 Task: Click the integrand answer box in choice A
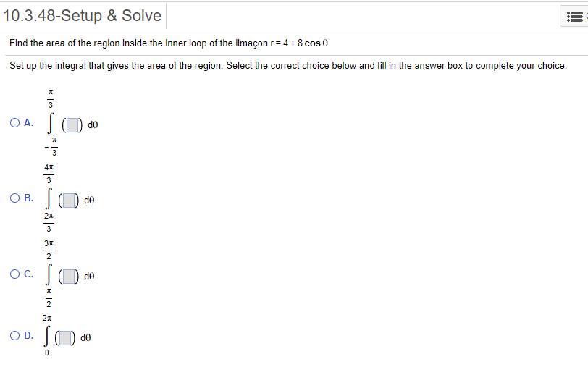coord(71,125)
